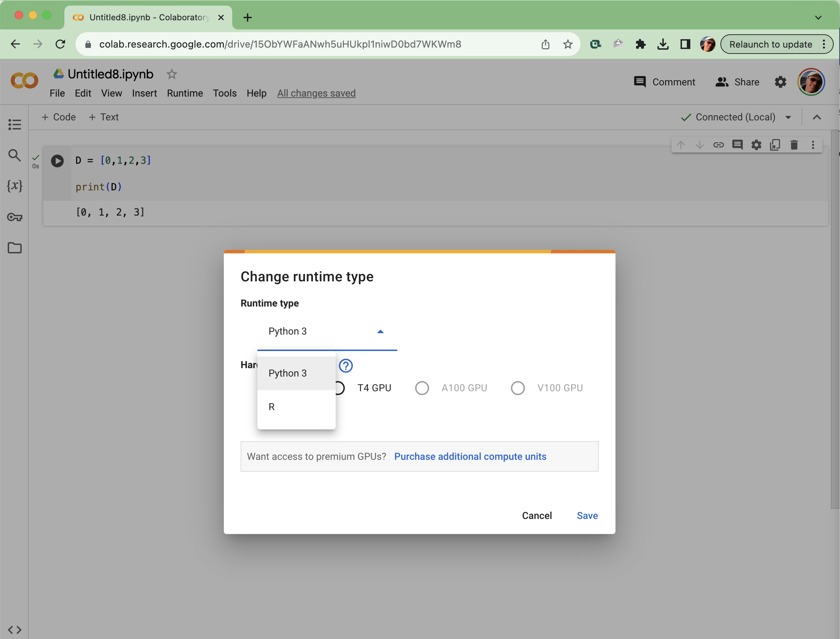The width and height of the screenshot is (840, 639).
Task: Select the V100 GPU radio button
Action: click(x=518, y=388)
